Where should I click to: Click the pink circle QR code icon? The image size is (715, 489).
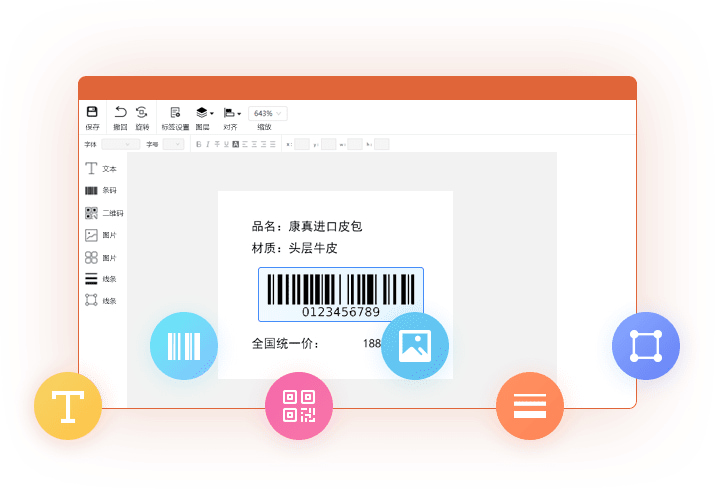299,406
